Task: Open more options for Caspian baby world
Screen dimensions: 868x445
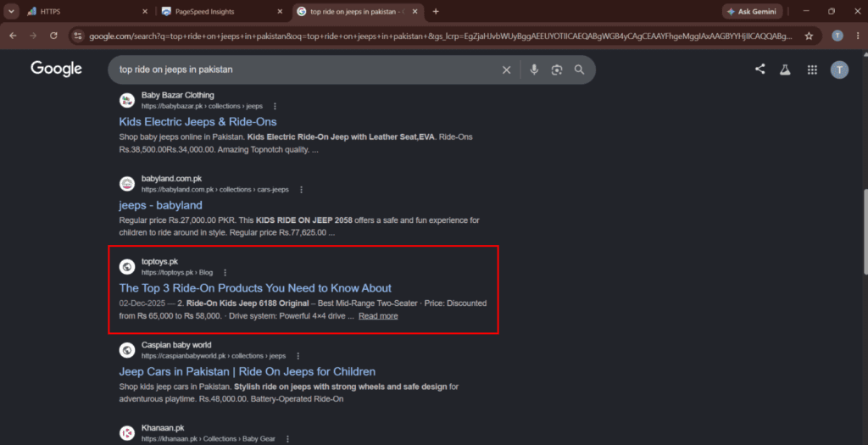Action: [x=298, y=356]
